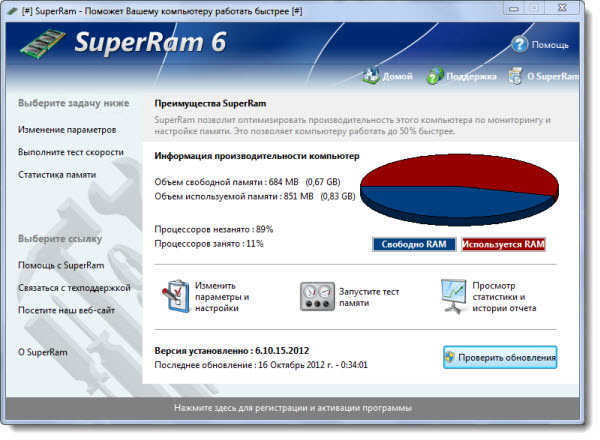Viewport: 600px width, 440px height.
Task: Click the registration and activation bar
Action: [293, 408]
